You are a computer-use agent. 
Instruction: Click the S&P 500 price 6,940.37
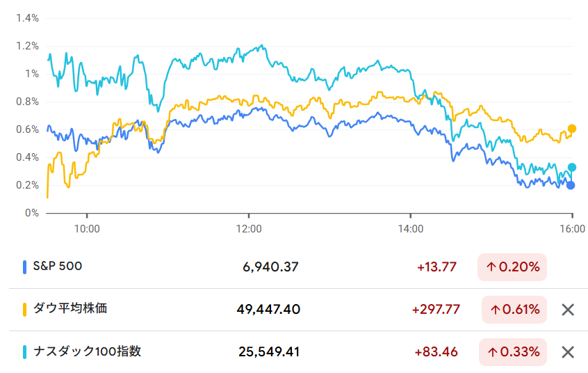271,267
